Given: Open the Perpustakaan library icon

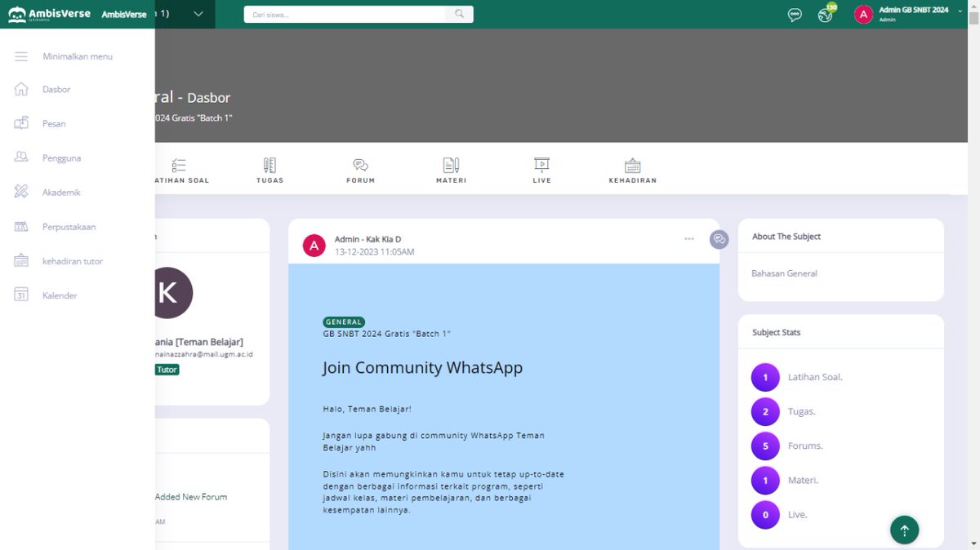Looking at the screenshot, I should coord(21,226).
